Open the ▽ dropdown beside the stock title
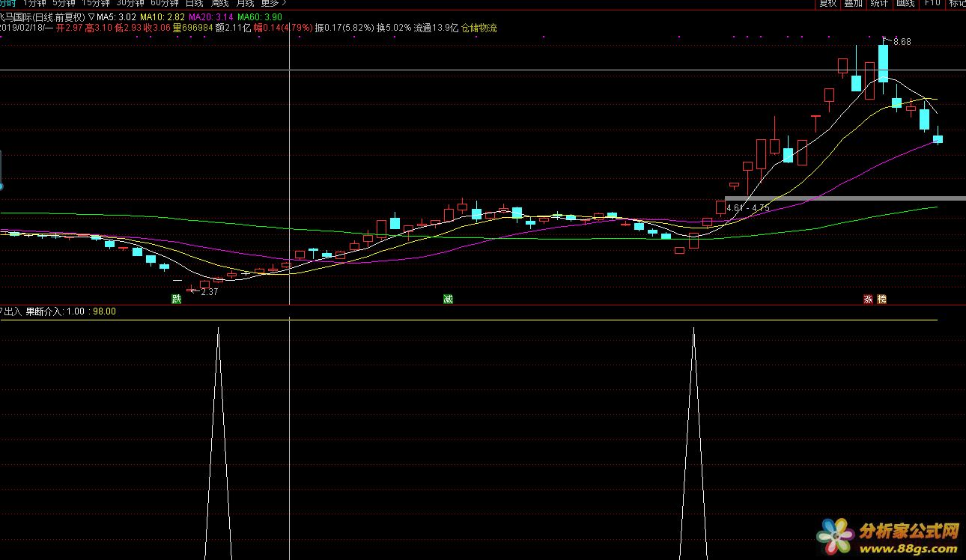 point(91,16)
